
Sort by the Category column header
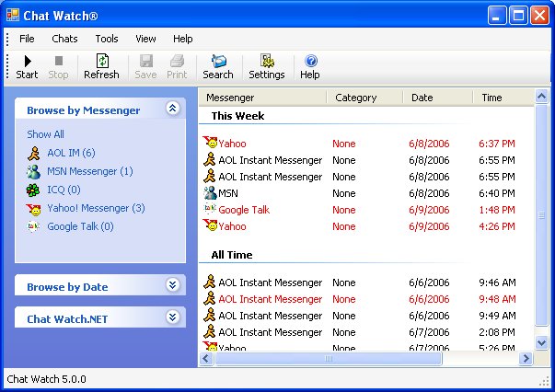(364, 98)
